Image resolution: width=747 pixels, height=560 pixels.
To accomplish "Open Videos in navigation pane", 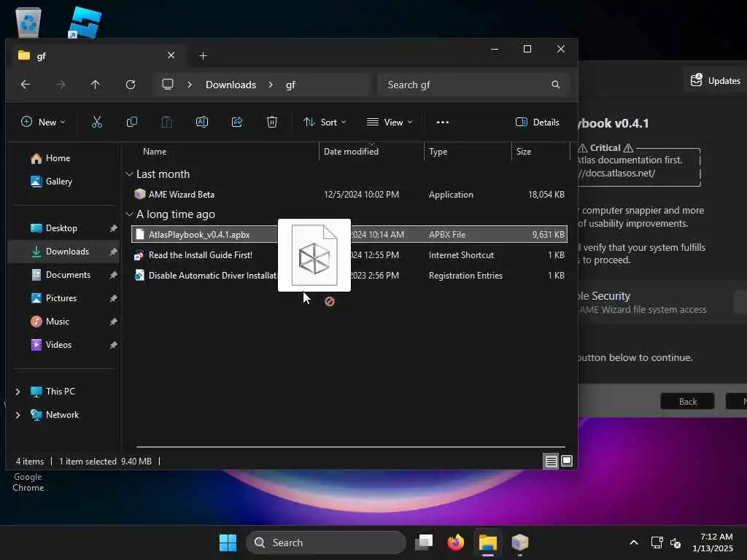I will tap(52, 345).
